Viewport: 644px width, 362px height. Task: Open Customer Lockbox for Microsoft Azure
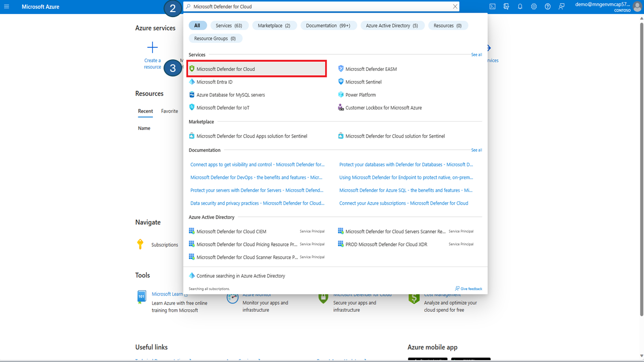tap(383, 108)
